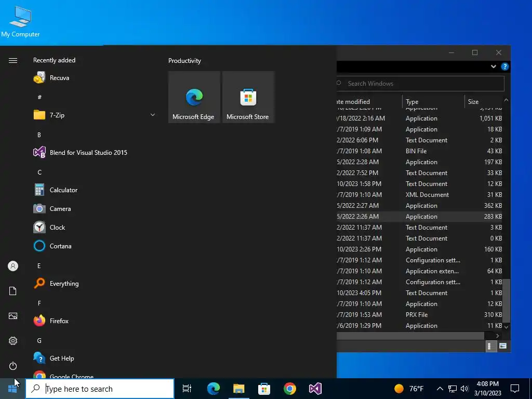Open Microsoft Store from the taskbar
Screen dimensions: 532x399
[x=264, y=389]
